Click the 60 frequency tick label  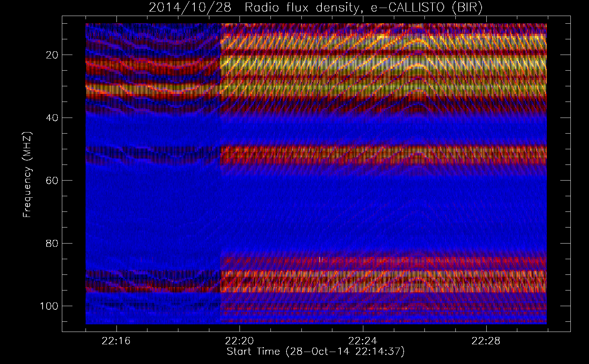pos(52,181)
